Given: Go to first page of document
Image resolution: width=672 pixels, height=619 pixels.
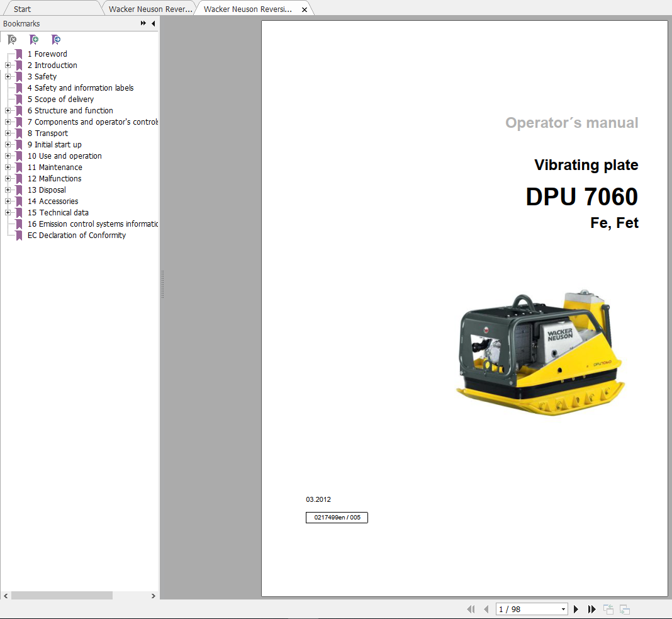Looking at the screenshot, I should [471, 609].
